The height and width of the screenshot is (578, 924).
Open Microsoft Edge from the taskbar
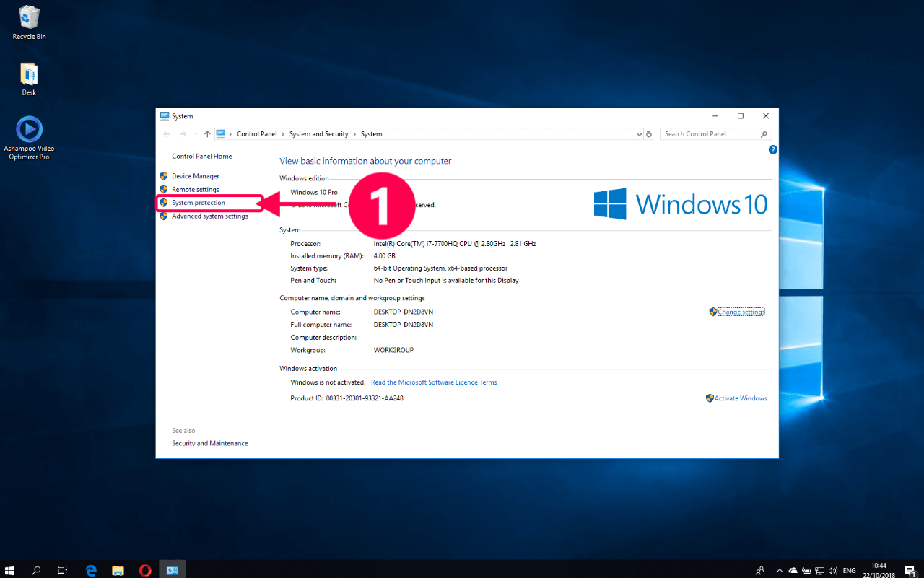point(92,570)
